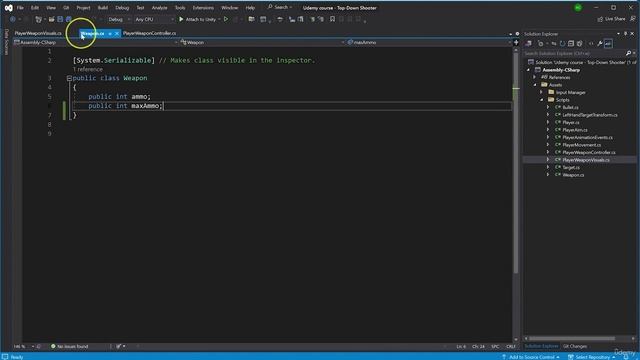Click the CRLF line ending indicator
This screenshot has height=360, width=640.
tap(511, 347)
